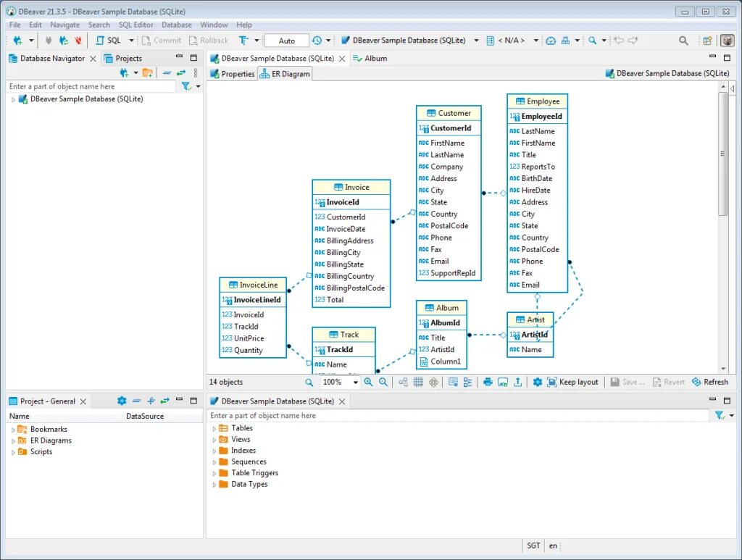Open dropdown arrow next to SQL button
The height and width of the screenshot is (560, 742).
tap(131, 41)
